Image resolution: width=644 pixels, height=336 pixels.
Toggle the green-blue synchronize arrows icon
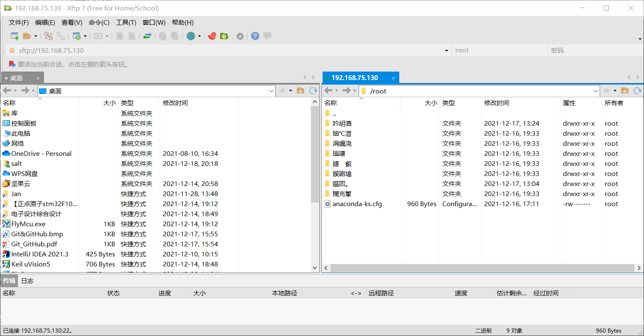147,36
